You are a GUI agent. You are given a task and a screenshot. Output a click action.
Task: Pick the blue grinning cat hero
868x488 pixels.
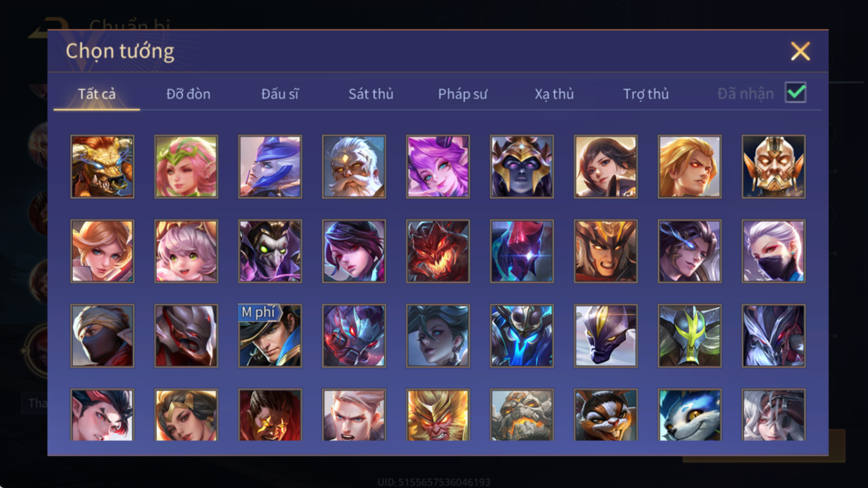click(690, 415)
